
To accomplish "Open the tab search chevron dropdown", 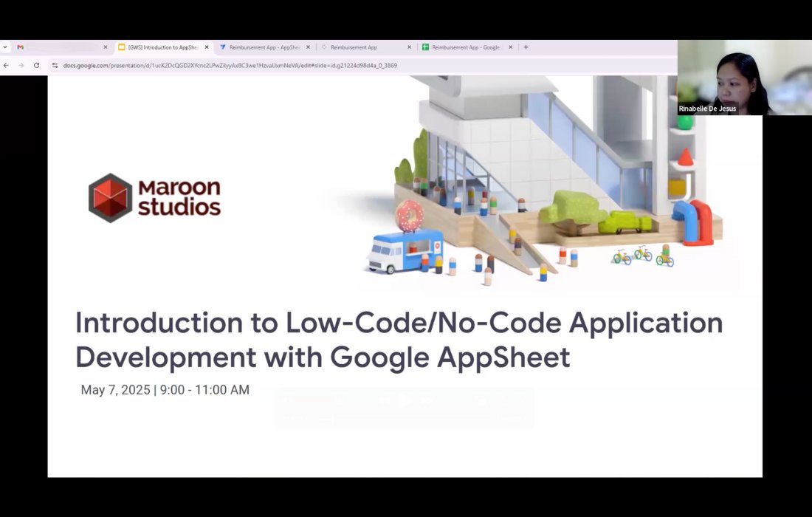I will click(5, 47).
